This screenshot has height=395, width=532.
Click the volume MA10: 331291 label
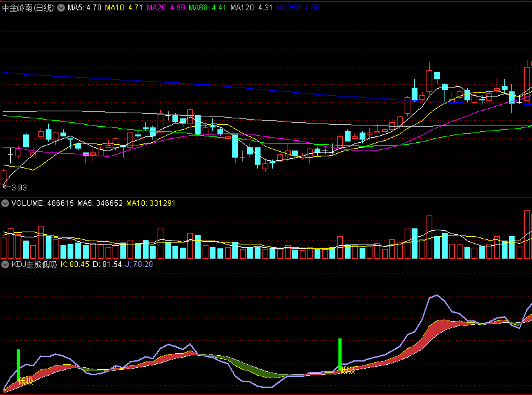pyautogui.click(x=151, y=203)
